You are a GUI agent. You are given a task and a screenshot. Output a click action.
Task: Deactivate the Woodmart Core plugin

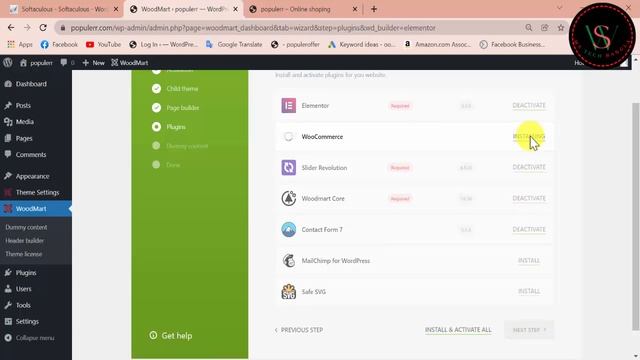(529, 198)
